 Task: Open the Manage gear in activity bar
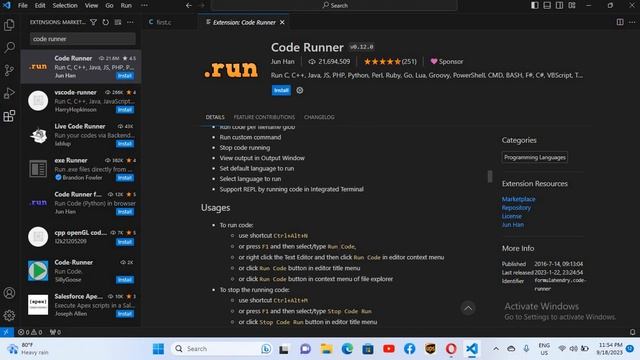coord(9,315)
